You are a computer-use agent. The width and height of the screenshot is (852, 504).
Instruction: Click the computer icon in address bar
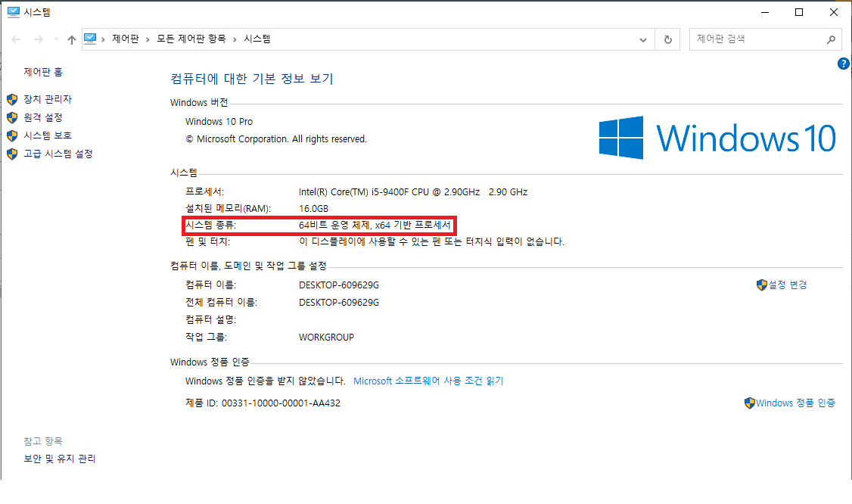(x=90, y=39)
